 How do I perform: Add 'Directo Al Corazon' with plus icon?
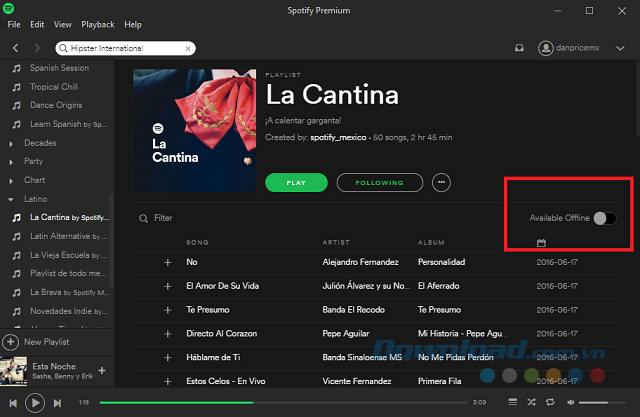167,334
